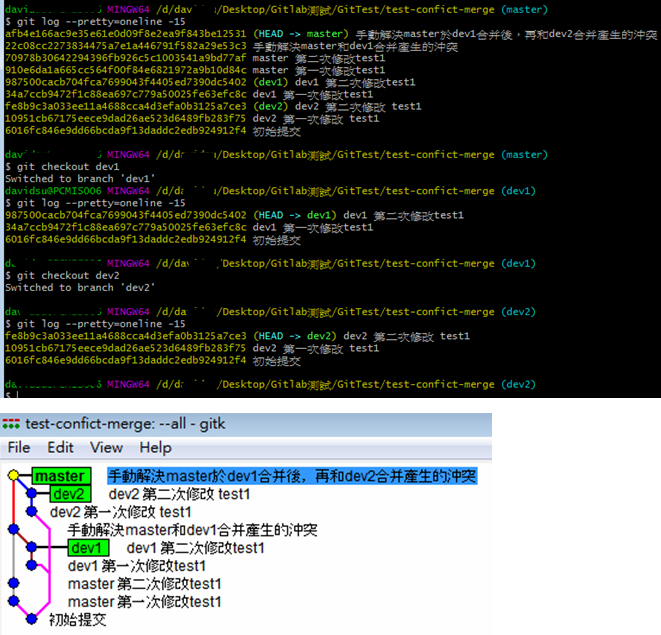
Task: Select the green dev1 branch label
Action: [x=87, y=548]
